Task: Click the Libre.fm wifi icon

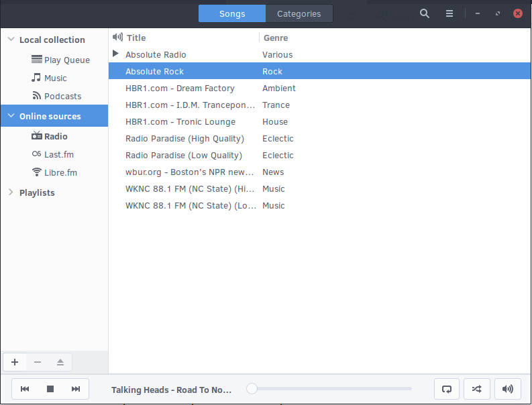Action: pyautogui.click(x=37, y=172)
